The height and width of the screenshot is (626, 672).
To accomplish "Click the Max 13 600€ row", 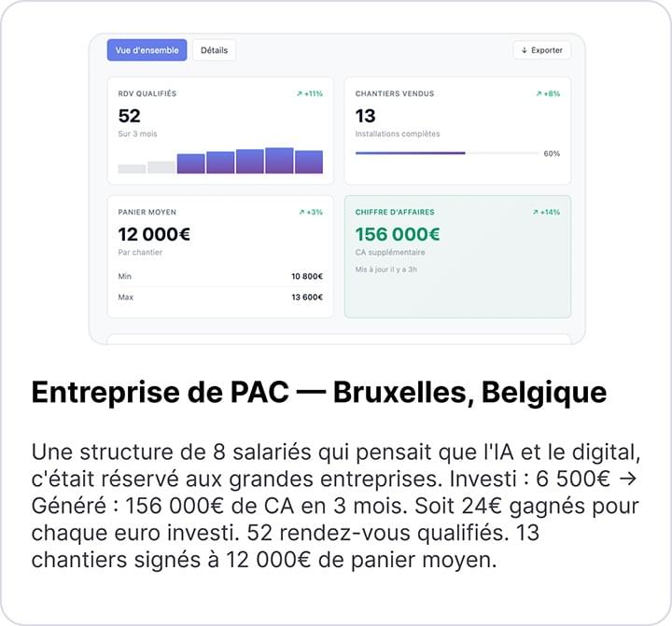I will point(220,298).
